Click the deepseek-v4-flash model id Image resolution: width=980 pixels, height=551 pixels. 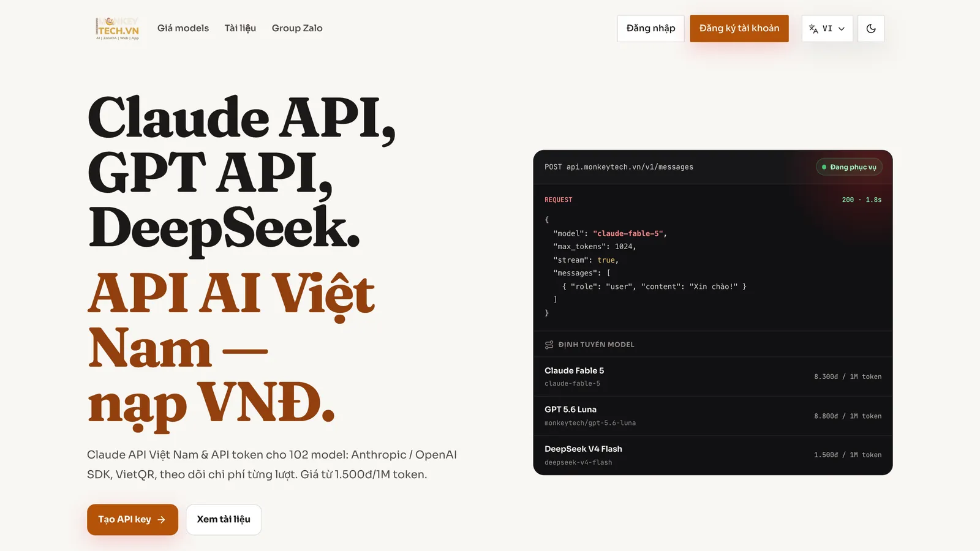pos(578,462)
